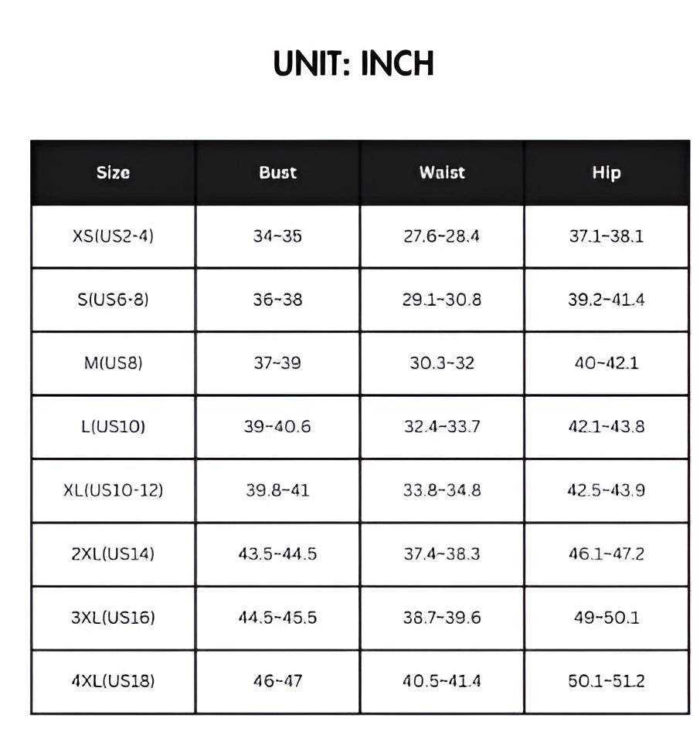The height and width of the screenshot is (732, 700).
Task: Click the 46.1~47.2 hip value
Action: tap(607, 554)
